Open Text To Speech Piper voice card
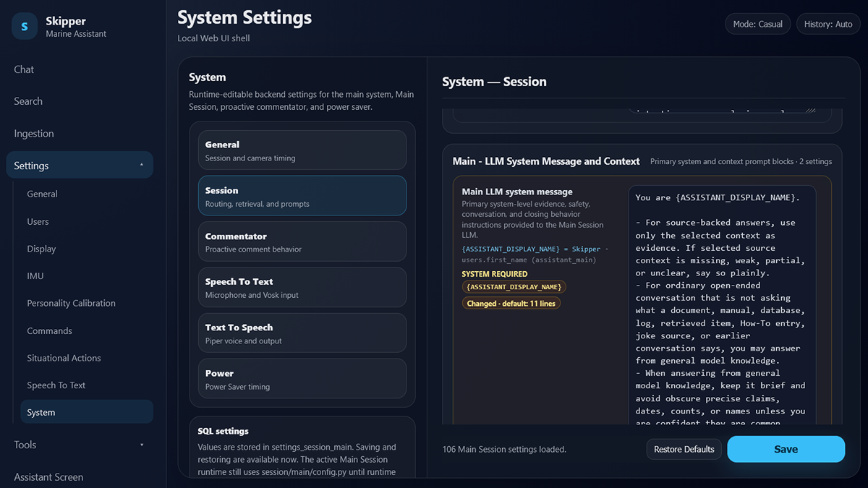The image size is (868, 488). click(302, 333)
